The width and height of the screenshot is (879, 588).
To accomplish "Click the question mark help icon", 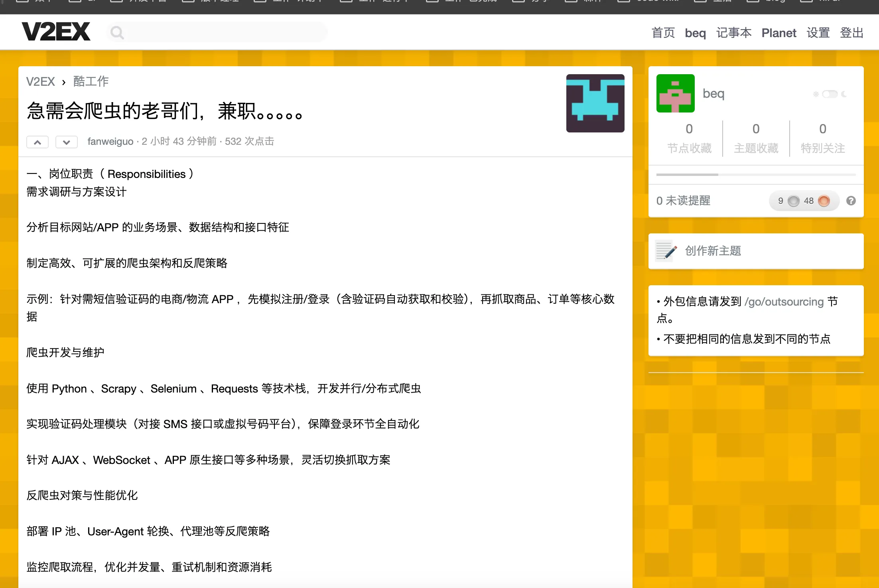I will [851, 201].
